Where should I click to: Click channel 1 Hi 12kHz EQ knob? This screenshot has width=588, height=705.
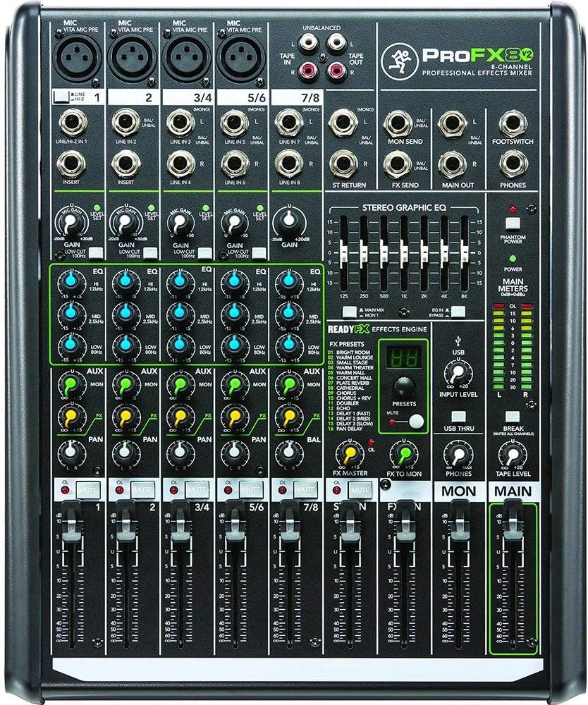(x=70, y=281)
